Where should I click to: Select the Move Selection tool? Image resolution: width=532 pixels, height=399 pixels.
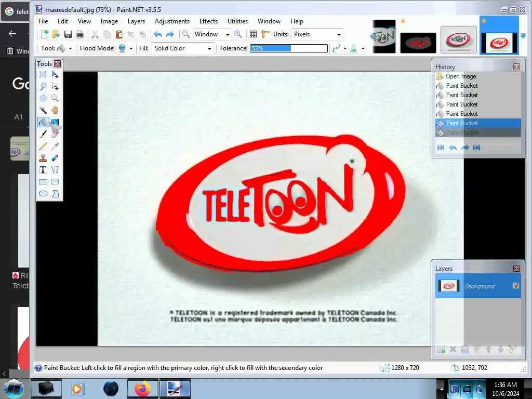55,87
